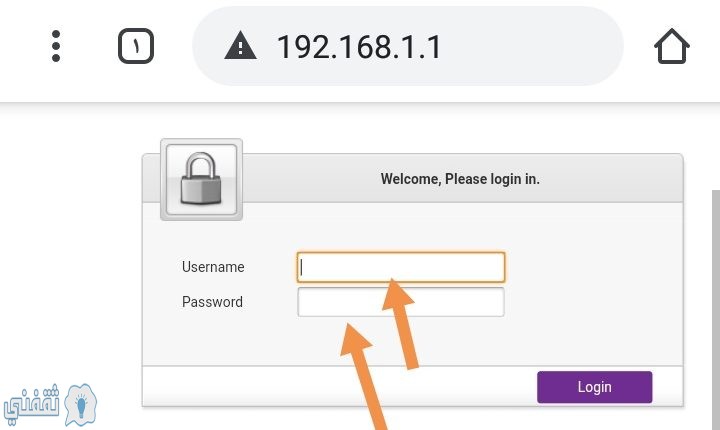Viewport: 720px width, 430px height.
Task: Click the Password label text
Action: coord(212,302)
